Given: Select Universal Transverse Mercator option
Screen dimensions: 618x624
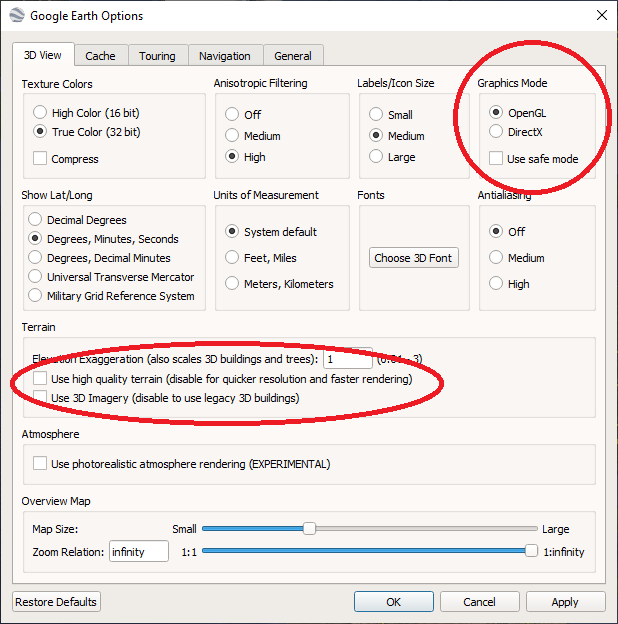Looking at the screenshot, I should tap(35, 276).
